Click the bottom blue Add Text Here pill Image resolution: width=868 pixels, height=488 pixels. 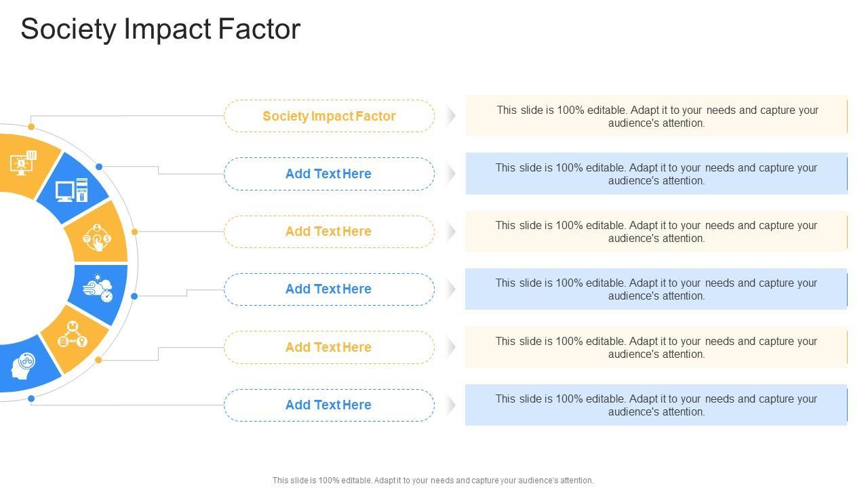tap(329, 405)
